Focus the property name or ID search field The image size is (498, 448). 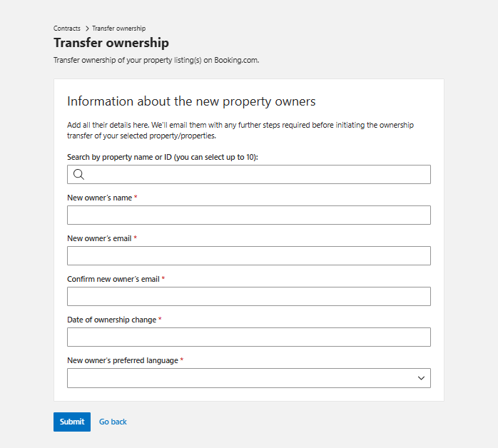click(257, 175)
